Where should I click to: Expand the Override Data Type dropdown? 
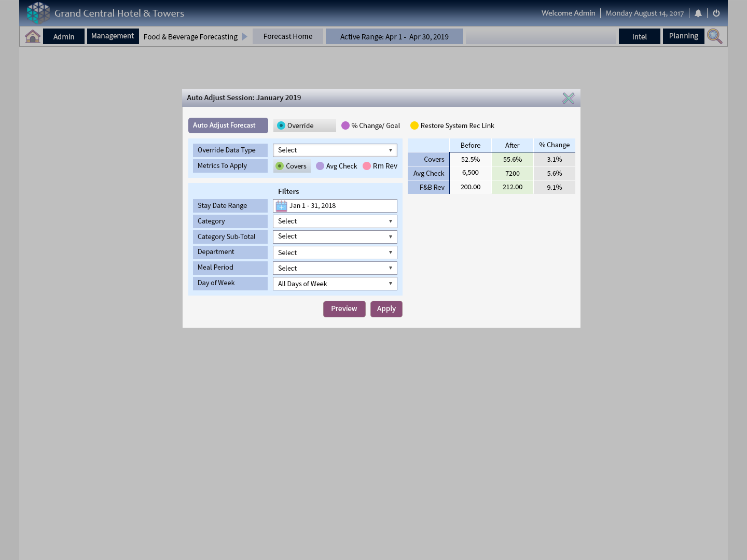tap(335, 150)
